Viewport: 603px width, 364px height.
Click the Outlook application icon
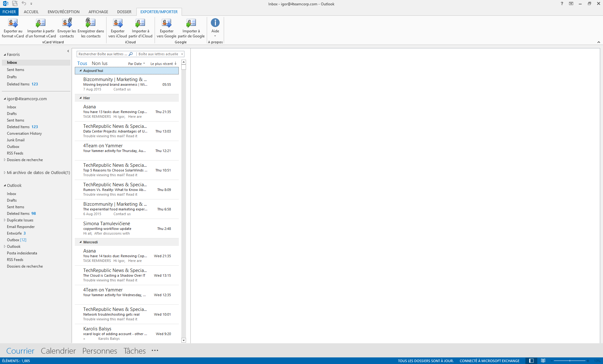point(5,3)
